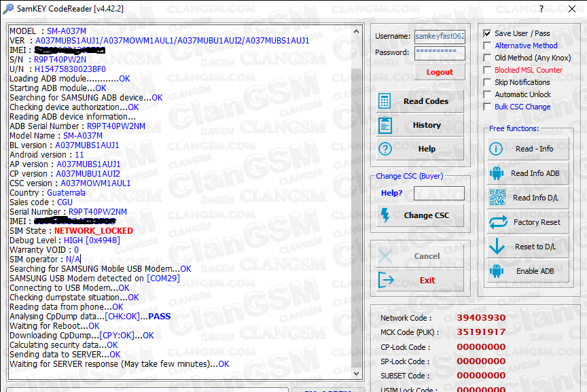The width and height of the screenshot is (587, 392).
Task: Click the info circle icon beside Read - Info
Action: (x=496, y=149)
